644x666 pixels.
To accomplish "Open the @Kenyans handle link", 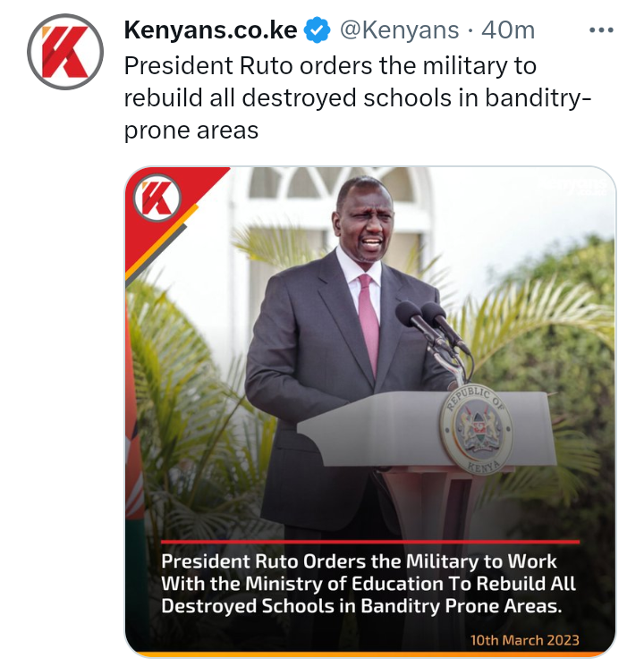I will click(399, 30).
